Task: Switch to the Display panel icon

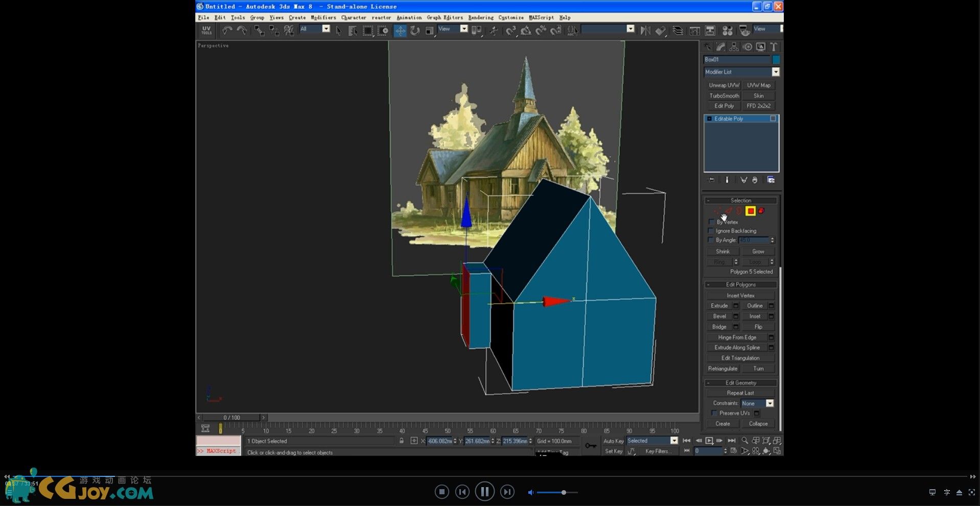Action: tap(761, 47)
